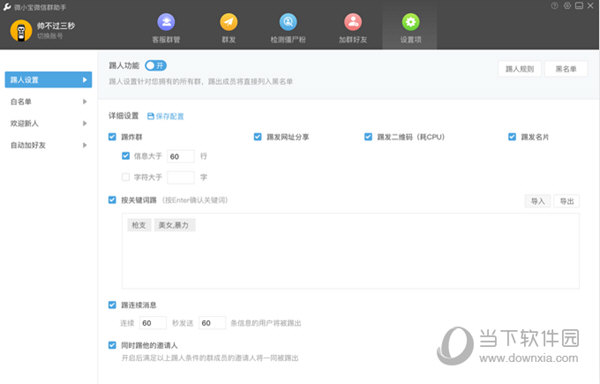The height and width of the screenshot is (384, 600).
Task: Uncheck the 踢炸群 checkbox
Action: tap(112, 137)
